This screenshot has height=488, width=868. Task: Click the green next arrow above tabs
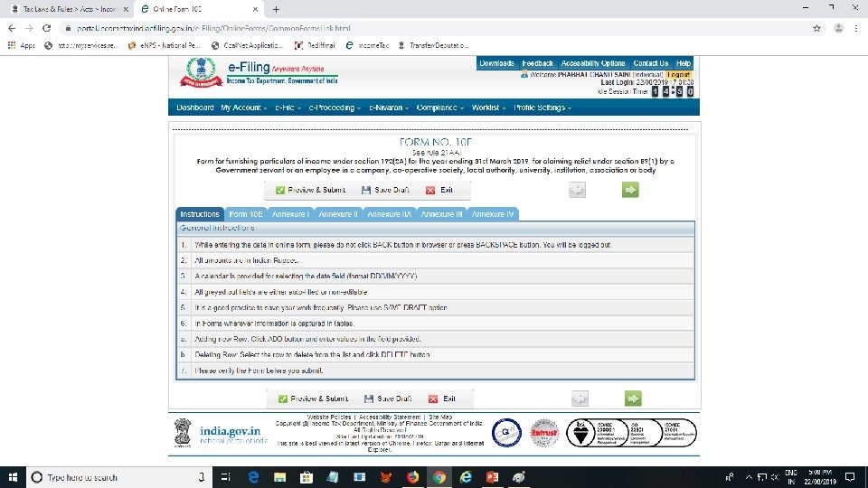coord(630,190)
